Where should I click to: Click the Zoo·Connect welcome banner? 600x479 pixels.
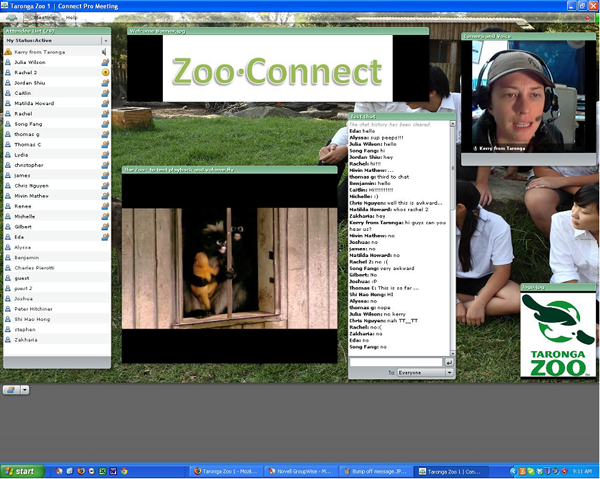pos(277,68)
